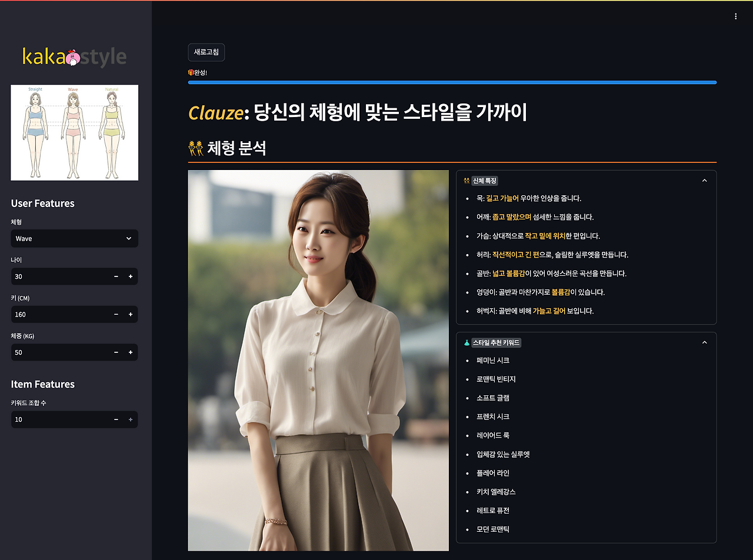The image size is (753, 560).
Task: Open the 체형 Wave dropdown
Action: [x=74, y=238]
